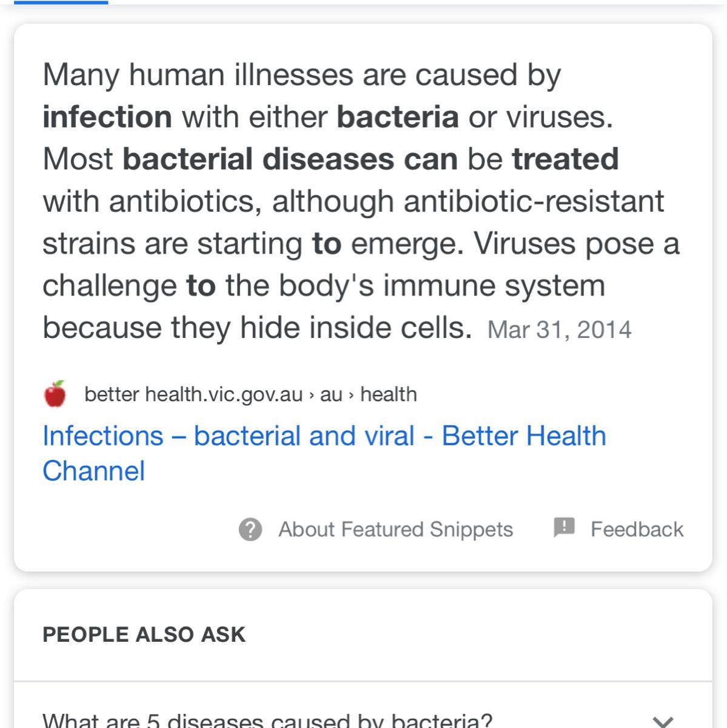Click the "PEOPLE ALSO ASK" heading

tap(144, 635)
